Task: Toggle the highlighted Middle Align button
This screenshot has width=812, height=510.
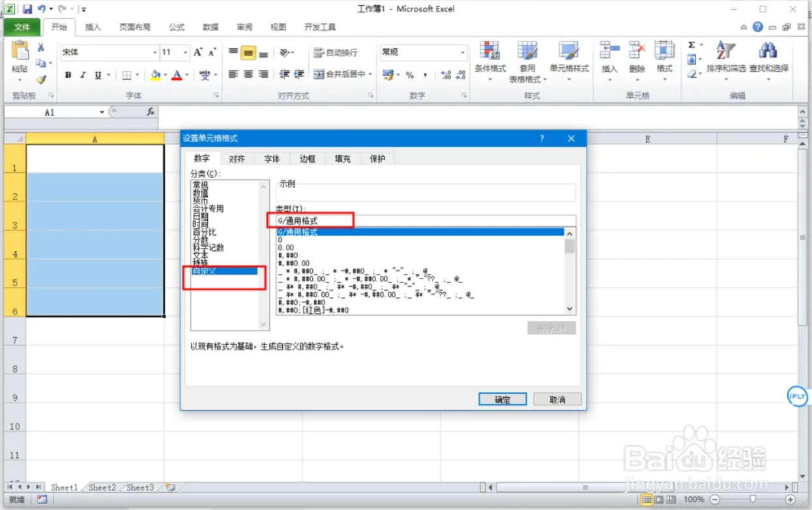Action: click(x=248, y=52)
